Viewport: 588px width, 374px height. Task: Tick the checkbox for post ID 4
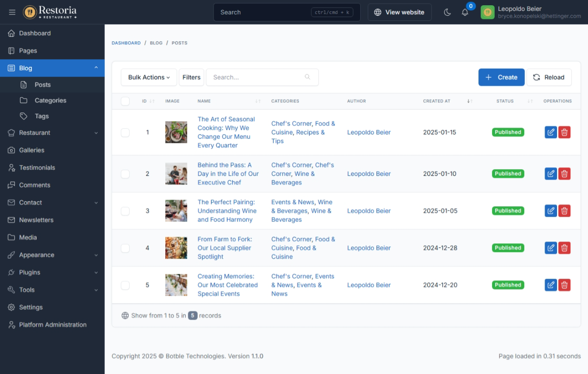(125, 248)
